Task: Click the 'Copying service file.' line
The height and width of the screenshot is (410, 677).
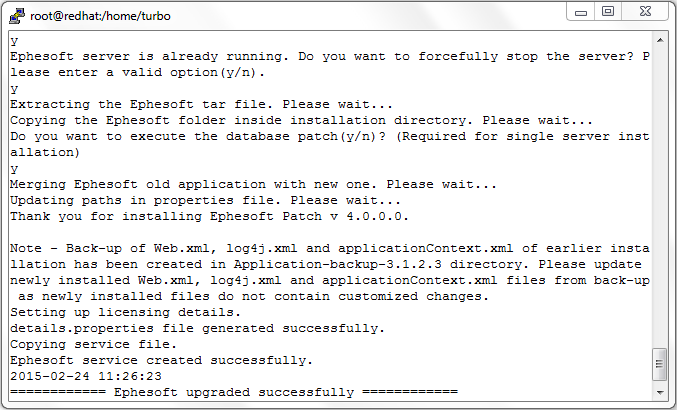Action: coord(93,344)
